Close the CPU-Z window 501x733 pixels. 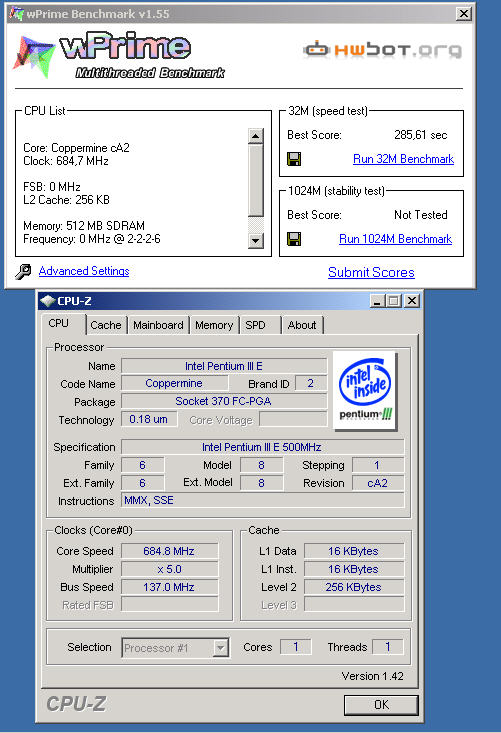coord(412,301)
